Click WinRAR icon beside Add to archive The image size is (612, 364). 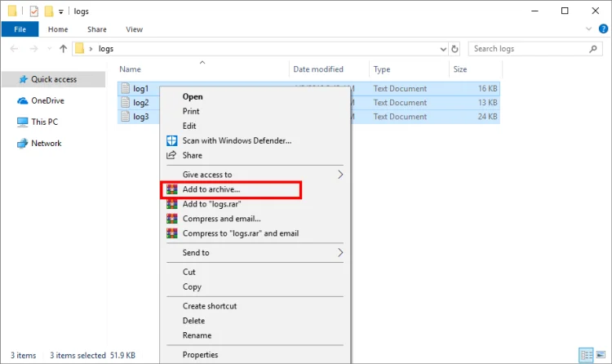click(x=171, y=190)
